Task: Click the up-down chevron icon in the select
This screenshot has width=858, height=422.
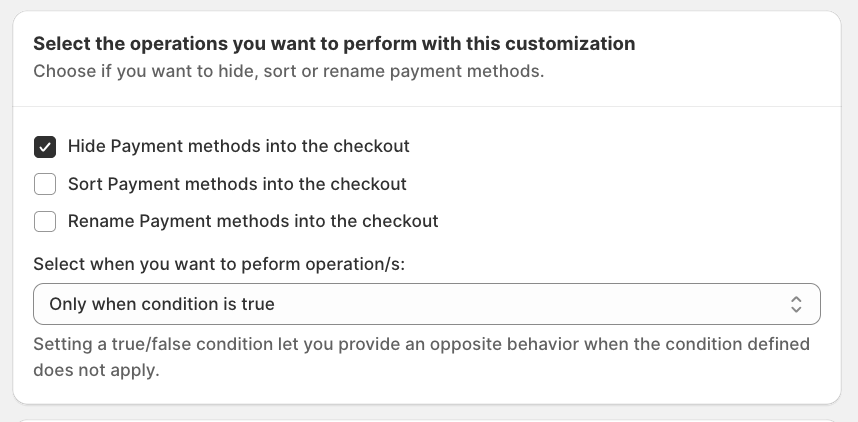Action: coord(796,304)
